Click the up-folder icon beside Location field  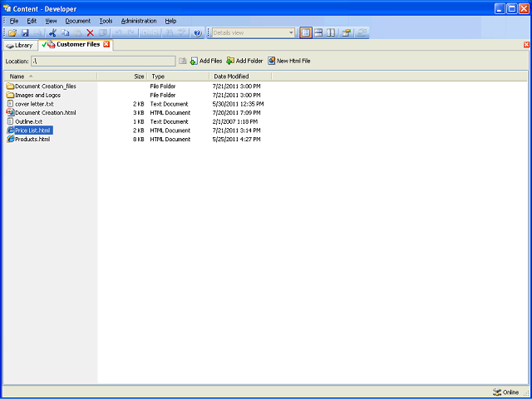pyautogui.click(x=183, y=61)
